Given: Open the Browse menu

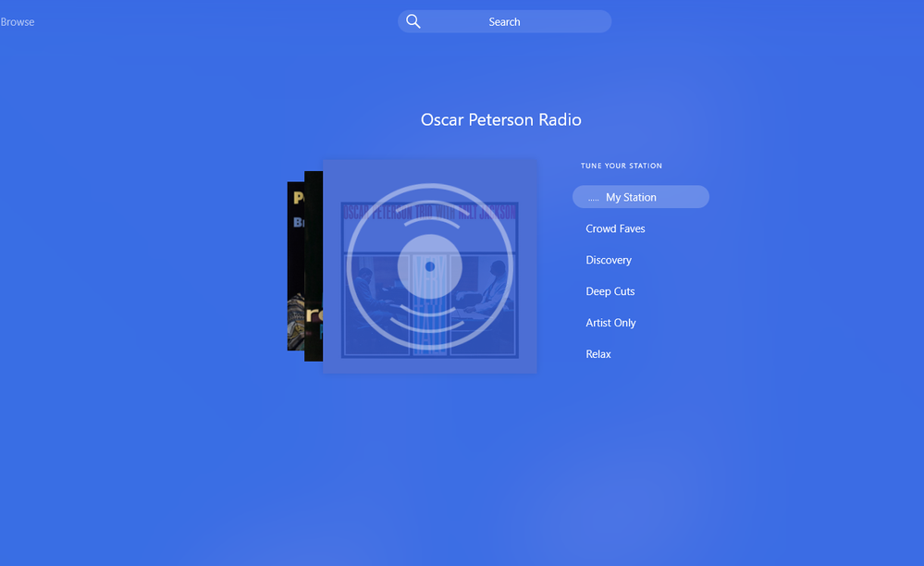Looking at the screenshot, I should coord(17,22).
